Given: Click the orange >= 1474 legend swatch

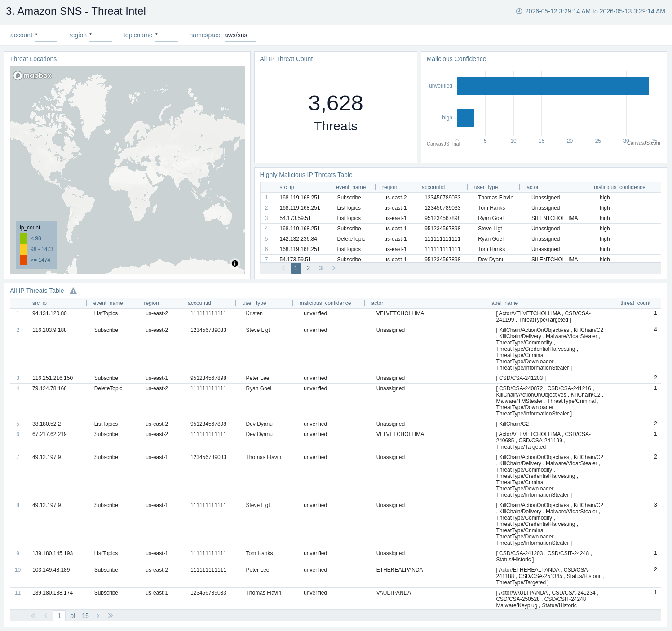Looking at the screenshot, I should [x=23, y=260].
